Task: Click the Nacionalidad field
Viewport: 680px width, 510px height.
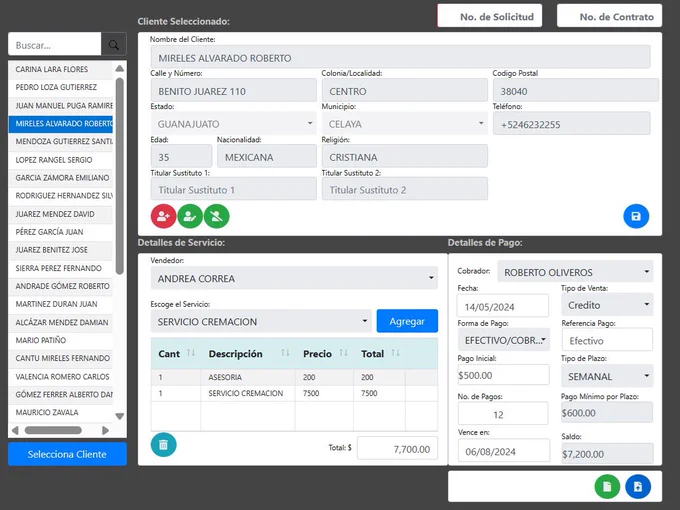Action: [267, 157]
